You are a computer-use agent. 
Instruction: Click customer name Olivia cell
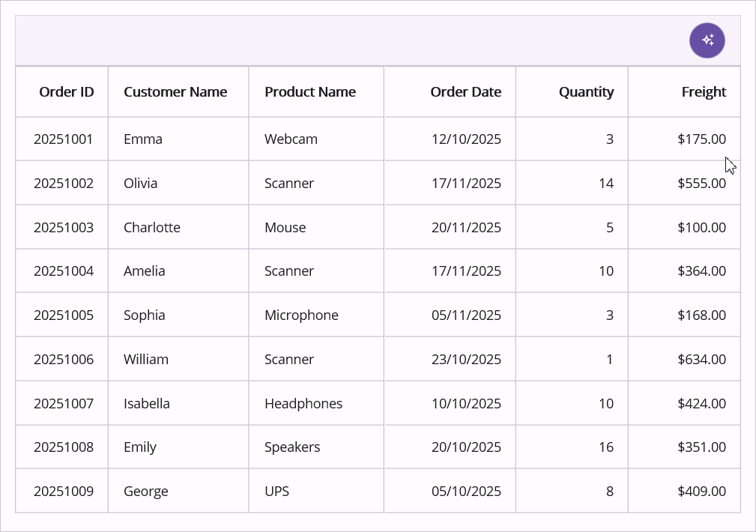[141, 184]
